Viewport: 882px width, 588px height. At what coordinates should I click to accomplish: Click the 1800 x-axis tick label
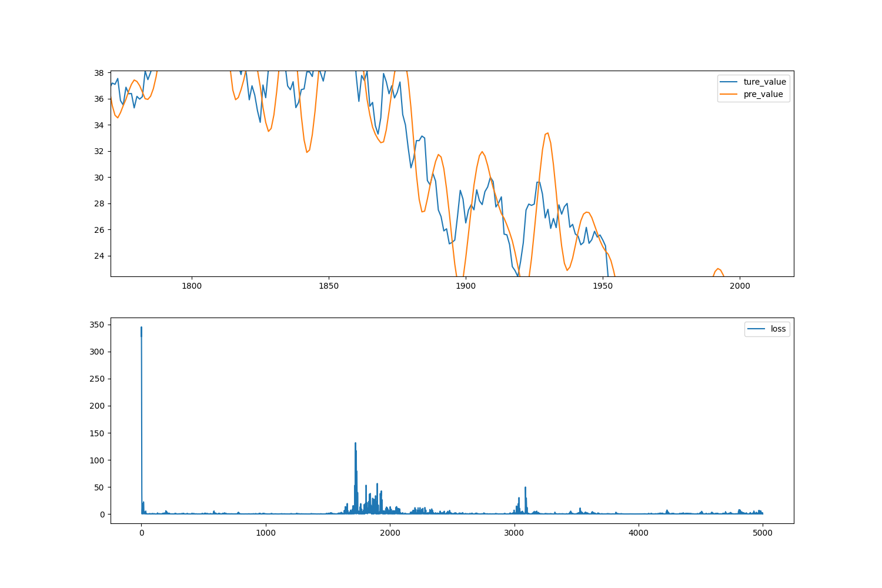click(x=192, y=286)
